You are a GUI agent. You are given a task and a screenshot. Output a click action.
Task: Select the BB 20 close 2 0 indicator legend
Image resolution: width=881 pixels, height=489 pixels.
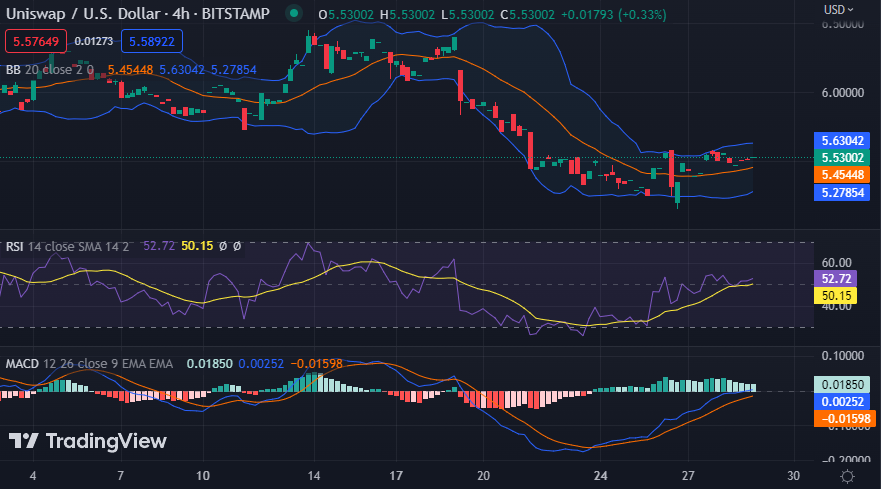coord(49,70)
